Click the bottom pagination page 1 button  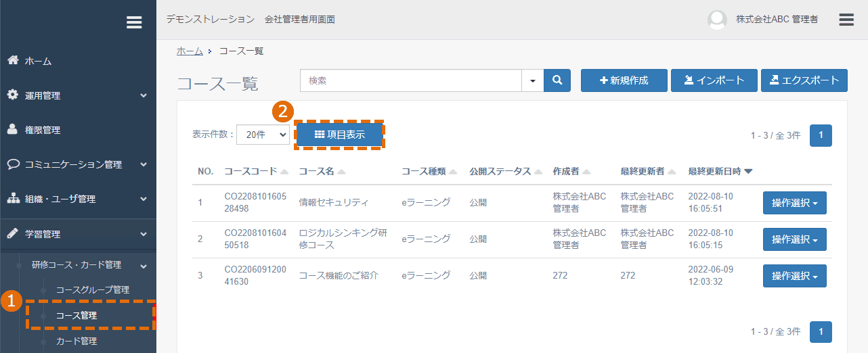click(x=821, y=332)
